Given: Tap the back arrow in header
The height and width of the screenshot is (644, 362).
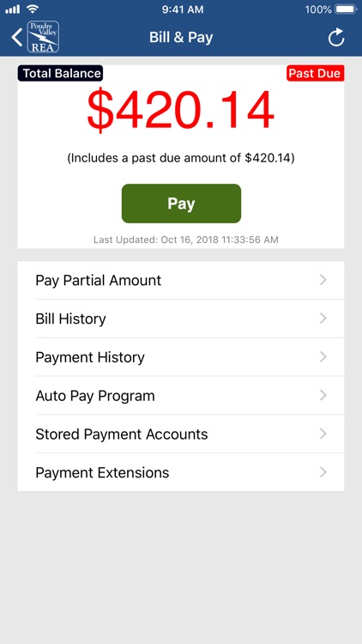Looking at the screenshot, I should tap(16, 38).
